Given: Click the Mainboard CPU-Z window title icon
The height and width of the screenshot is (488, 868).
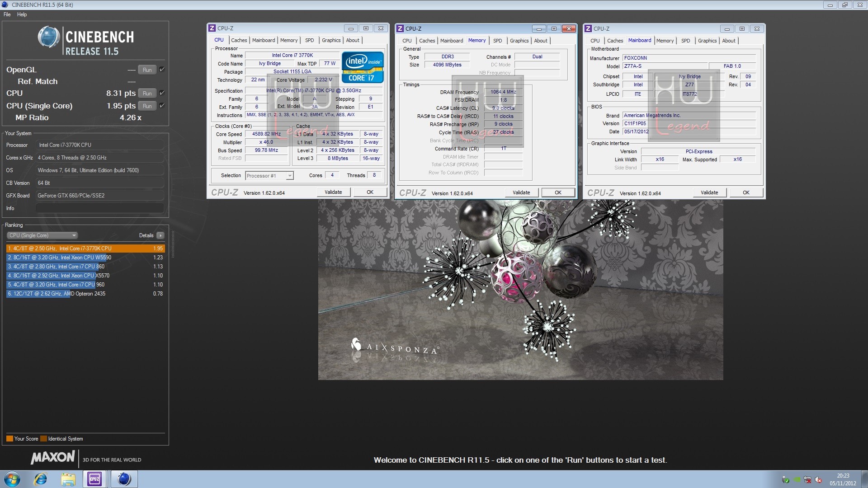Looking at the screenshot, I should pyautogui.click(x=588, y=28).
